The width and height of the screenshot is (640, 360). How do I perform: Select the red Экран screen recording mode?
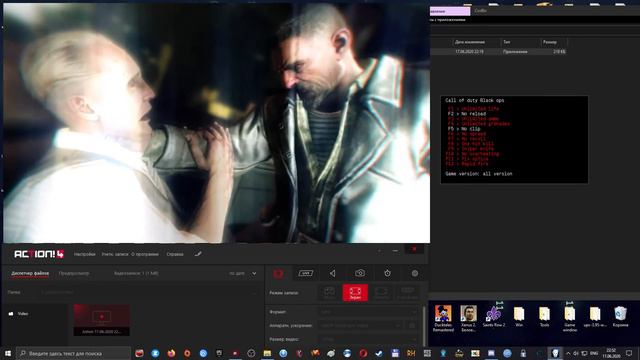[355, 293]
